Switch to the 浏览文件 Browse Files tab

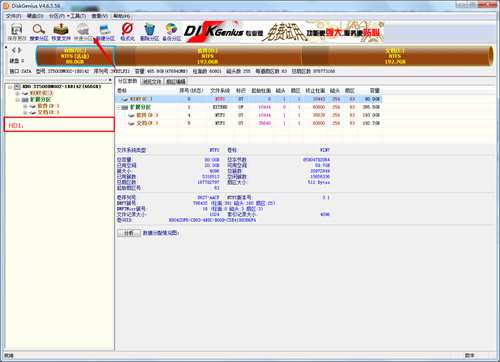click(x=152, y=81)
